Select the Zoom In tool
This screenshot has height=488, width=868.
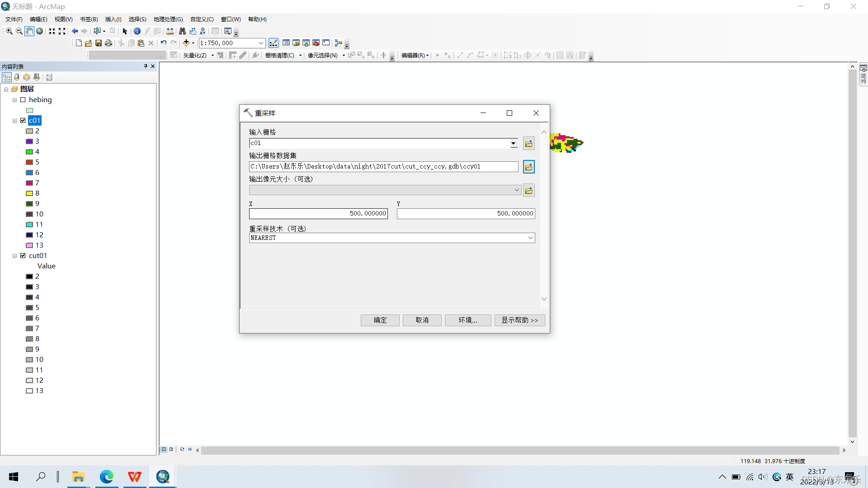point(9,31)
